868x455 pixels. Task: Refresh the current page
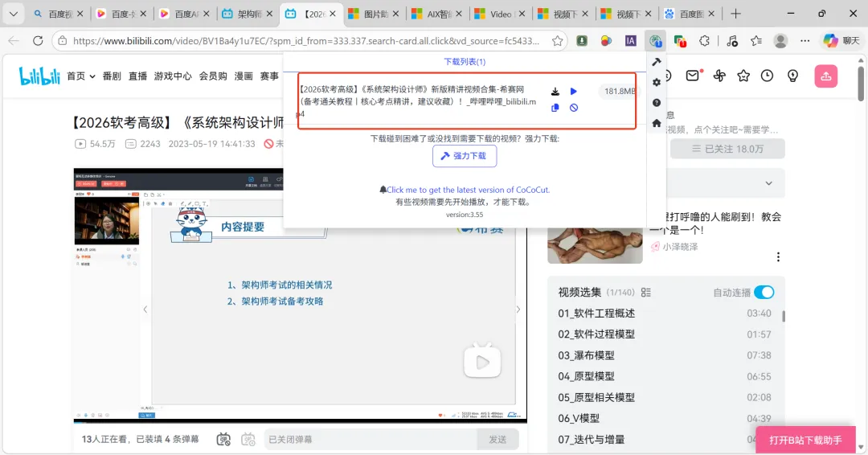coord(38,40)
